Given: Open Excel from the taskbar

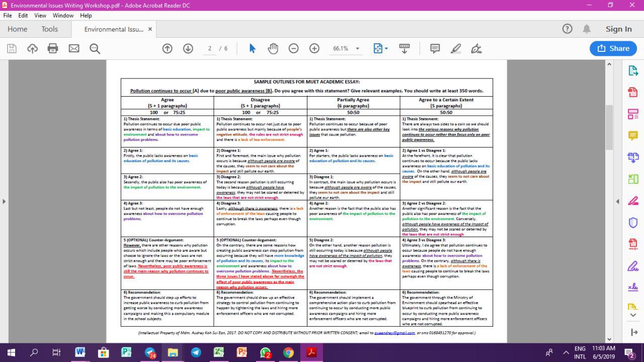Looking at the screenshot, I should coord(219,352).
